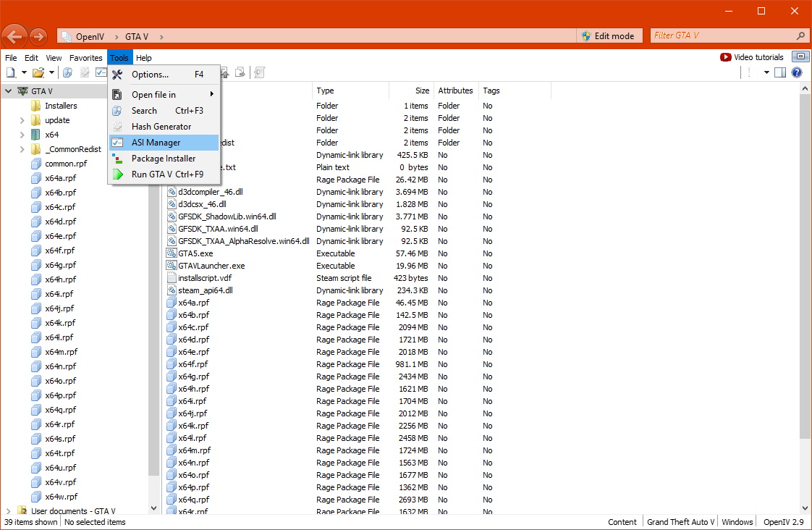Image resolution: width=812 pixels, height=530 pixels.
Task: Open the Favorites menu
Action: click(x=86, y=57)
